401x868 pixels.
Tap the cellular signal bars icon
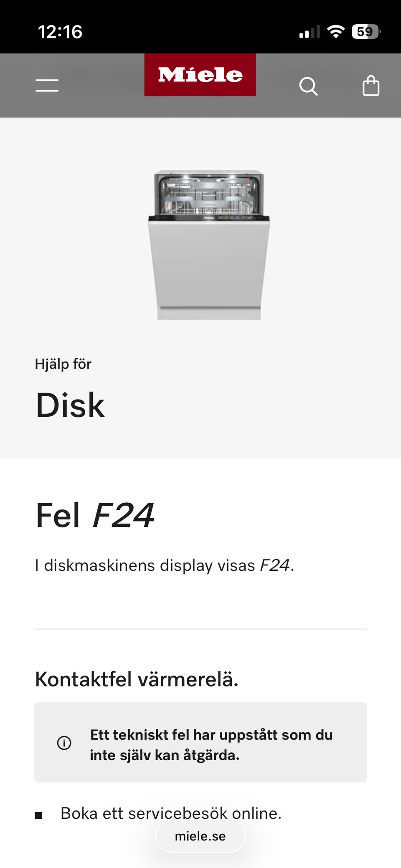(x=310, y=32)
